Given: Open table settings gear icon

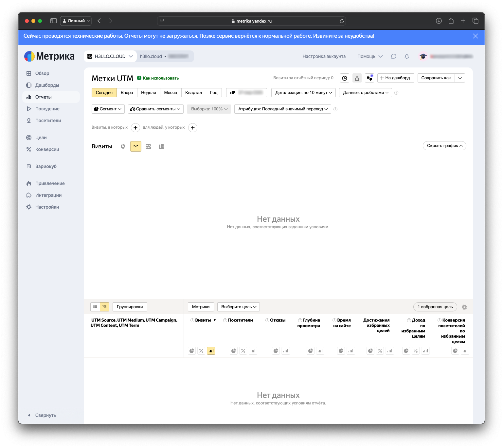Looking at the screenshot, I should (464, 307).
